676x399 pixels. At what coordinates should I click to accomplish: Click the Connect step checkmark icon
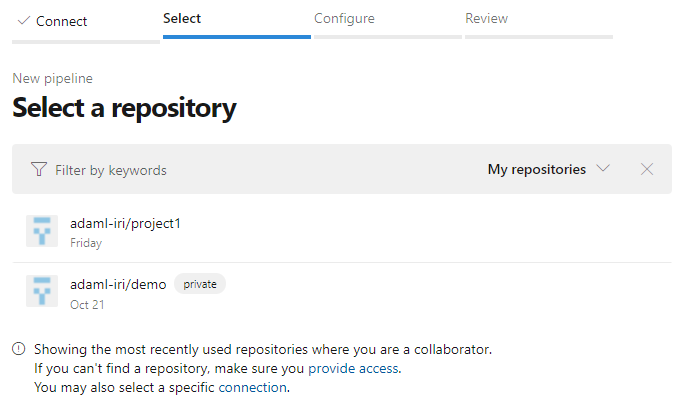(24, 20)
